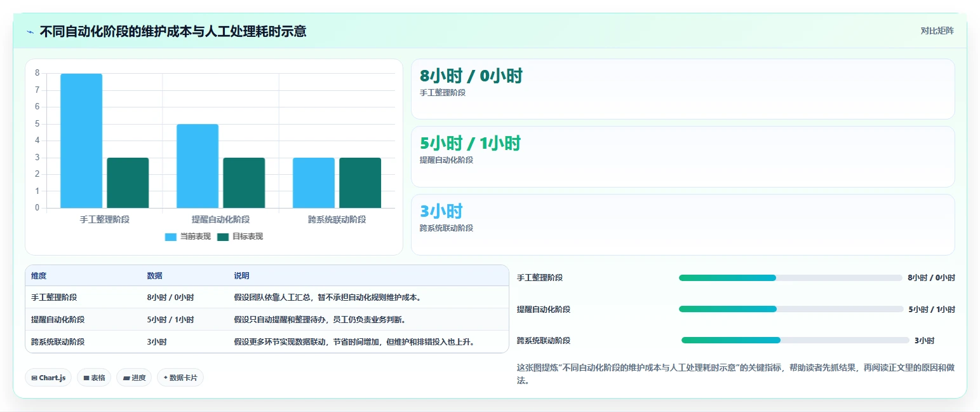Screen dimensions: 980x412
Task: Click the 对比矩阵 label in header
Action: click(937, 31)
